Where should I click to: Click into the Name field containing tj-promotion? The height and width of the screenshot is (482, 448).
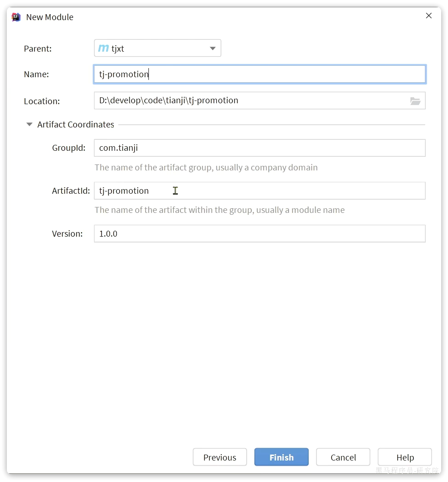pyautogui.click(x=260, y=74)
